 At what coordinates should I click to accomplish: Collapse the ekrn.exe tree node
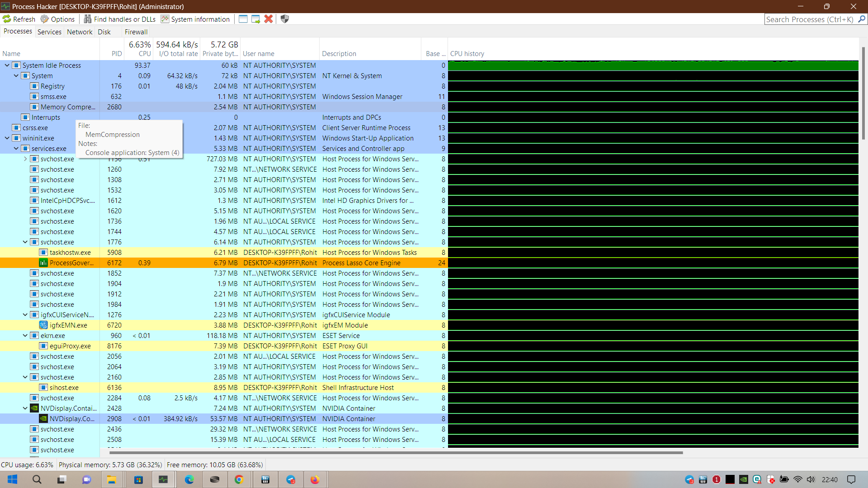click(x=25, y=336)
